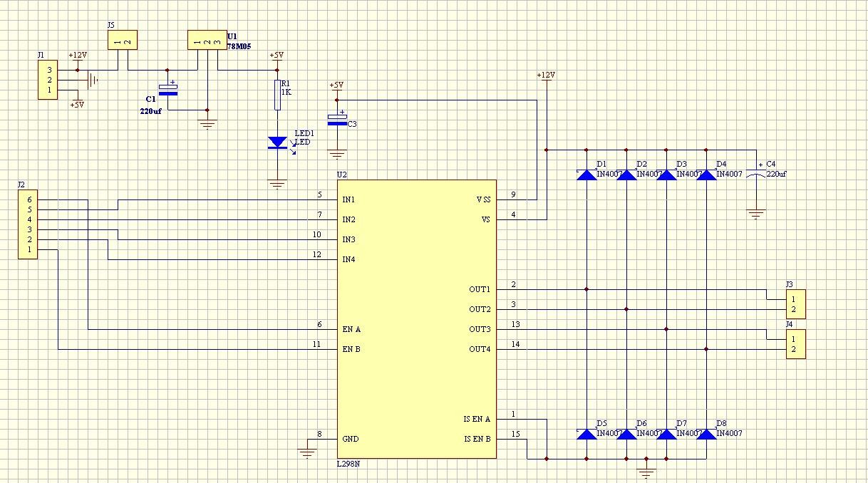Select the +12V power port above VS line
The width and height of the screenshot is (868, 483).
click(x=545, y=76)
